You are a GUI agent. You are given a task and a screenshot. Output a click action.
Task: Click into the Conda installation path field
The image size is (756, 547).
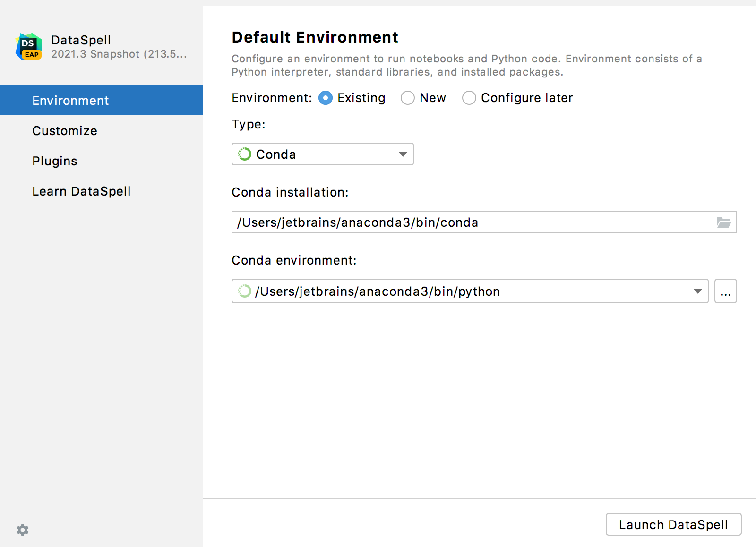point(484,222)
